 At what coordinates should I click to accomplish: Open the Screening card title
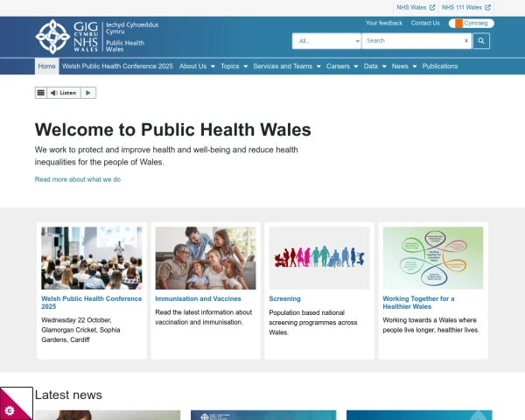coord(285,298)
